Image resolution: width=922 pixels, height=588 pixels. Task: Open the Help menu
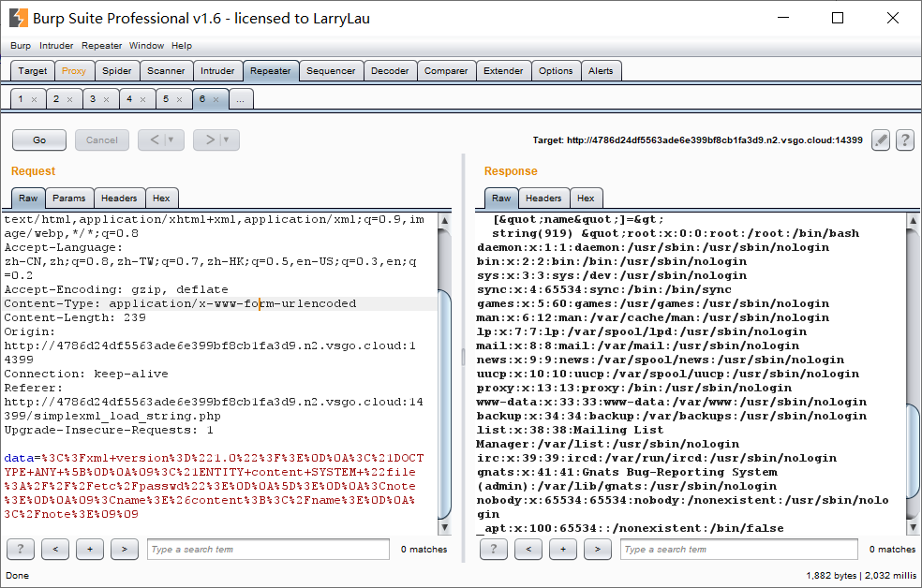(182, 45)
